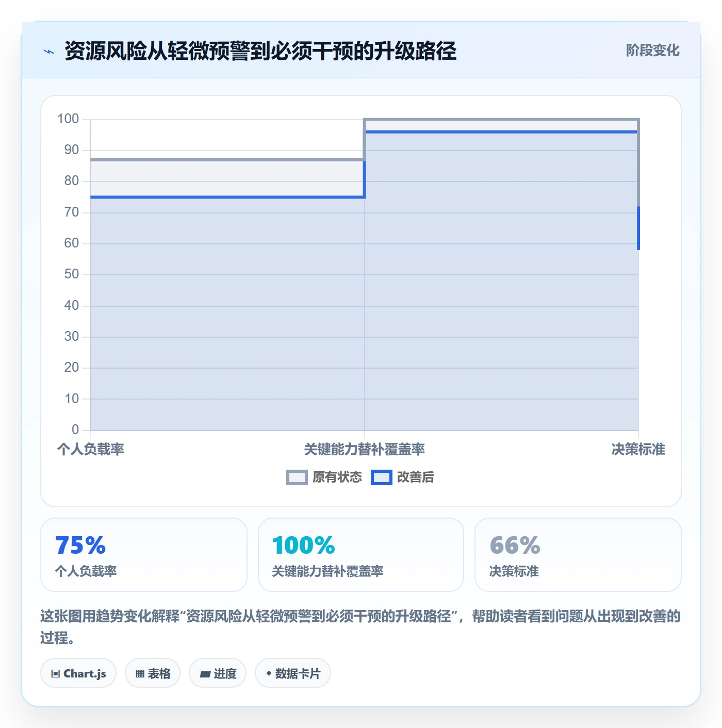Click the grid icon in the 表格 chip
Screen dimensions: 722x728
click(x=140, y=673)
